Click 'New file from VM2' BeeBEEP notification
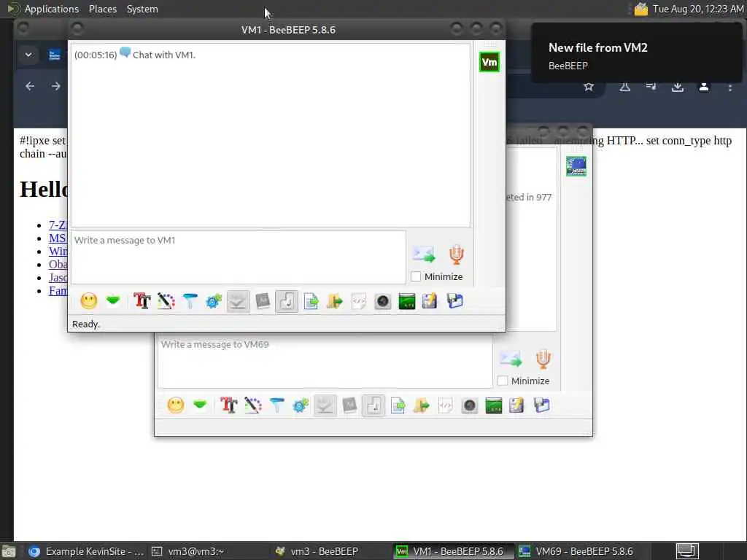 [x=636, y=52]
